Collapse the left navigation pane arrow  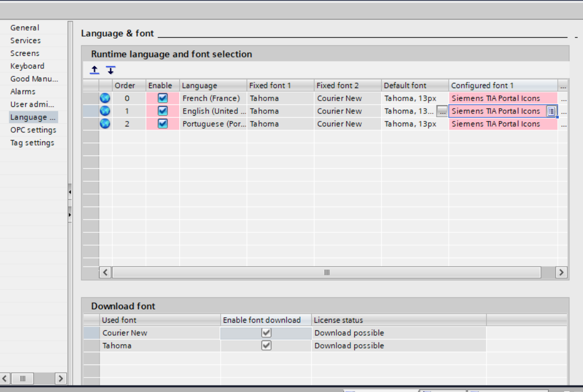click(70, 192)
